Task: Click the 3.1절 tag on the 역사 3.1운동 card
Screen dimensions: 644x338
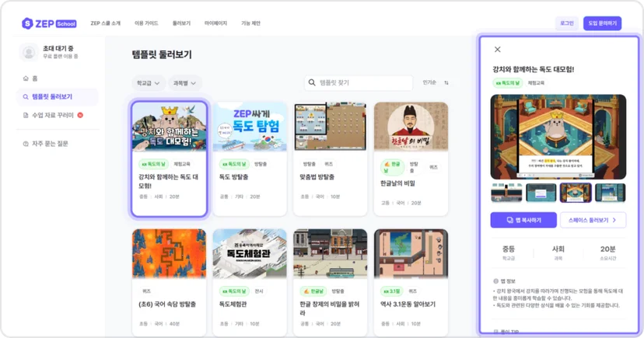Action: tap(391, 291)
